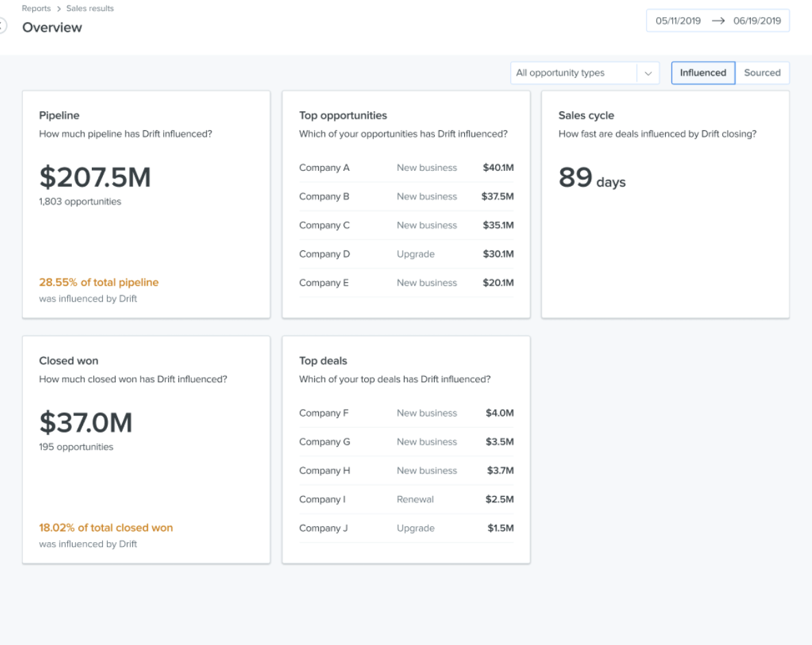Open Company F deal row
The image size is (812, 645).
[407, 414]
